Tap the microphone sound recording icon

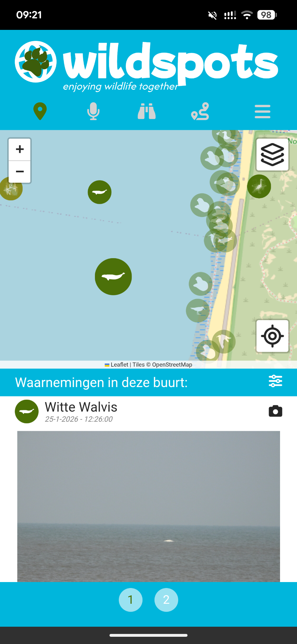[93, 111]
